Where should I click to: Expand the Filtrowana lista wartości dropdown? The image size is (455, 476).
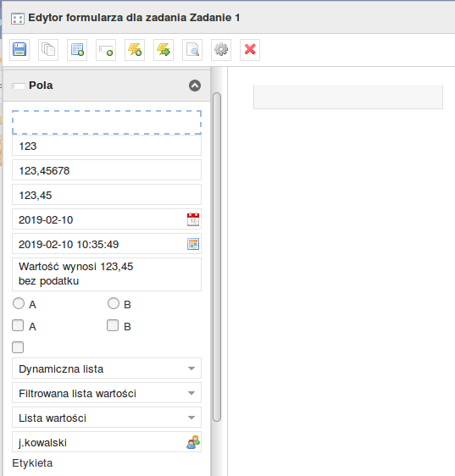tap(107, 393)
